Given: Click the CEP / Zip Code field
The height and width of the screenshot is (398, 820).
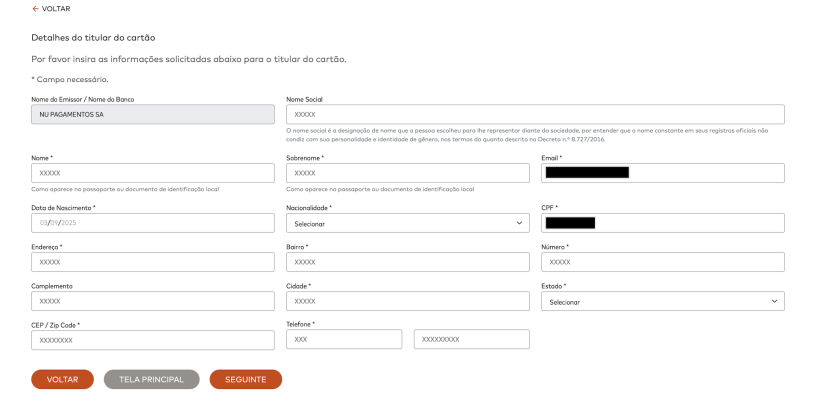Looking at the screenshot, I should pyautogui.click(x=153, y=340).
